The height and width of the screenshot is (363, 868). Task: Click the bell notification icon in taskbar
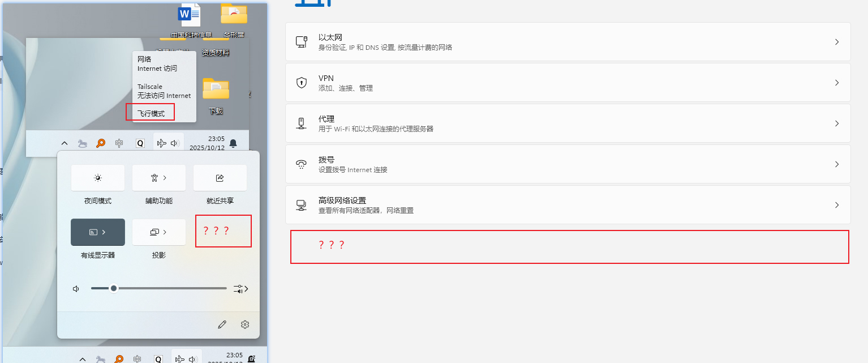coord(233,143)
